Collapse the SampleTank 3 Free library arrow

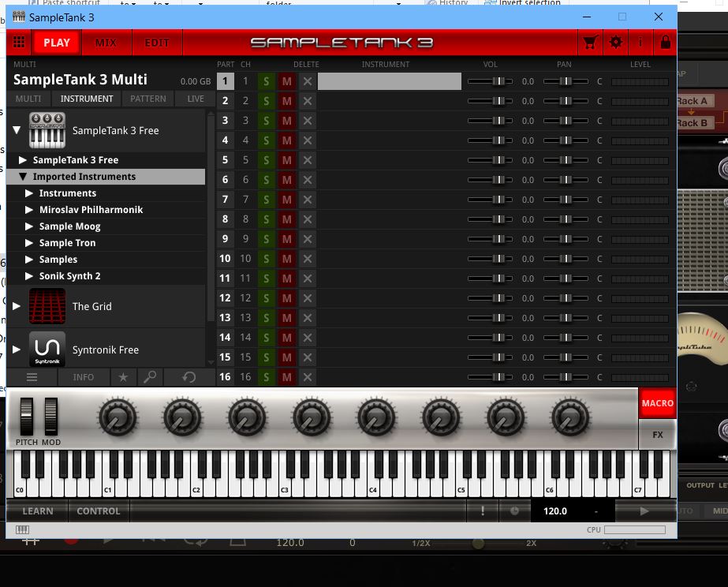(17, 130)
